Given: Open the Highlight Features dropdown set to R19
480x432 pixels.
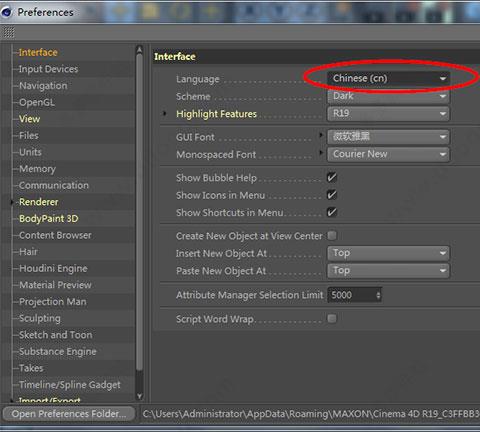Looking at the screenshot, I should point(388,114).
